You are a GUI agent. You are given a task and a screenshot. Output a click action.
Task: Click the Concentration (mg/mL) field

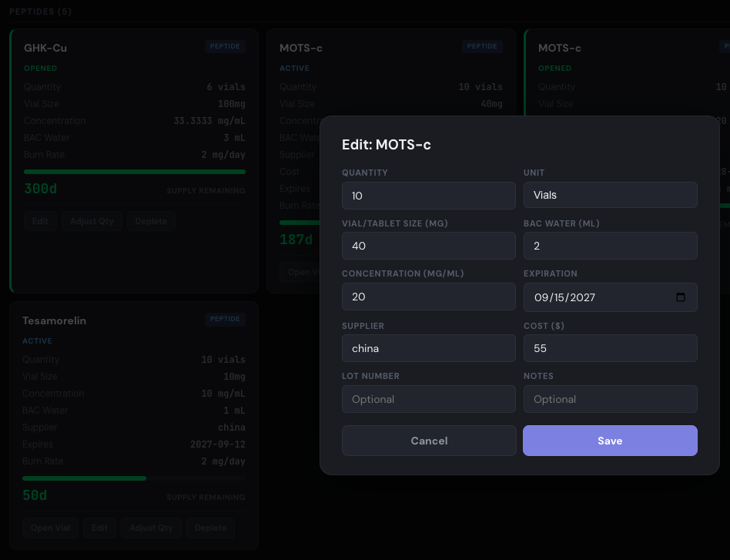coord(429,297)
